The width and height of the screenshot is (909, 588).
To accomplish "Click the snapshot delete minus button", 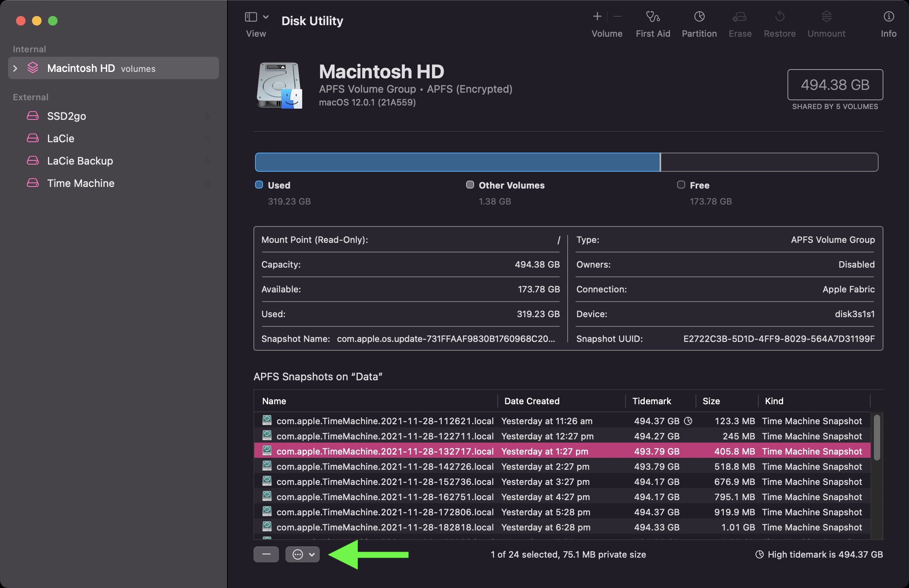I will [266, 554].
